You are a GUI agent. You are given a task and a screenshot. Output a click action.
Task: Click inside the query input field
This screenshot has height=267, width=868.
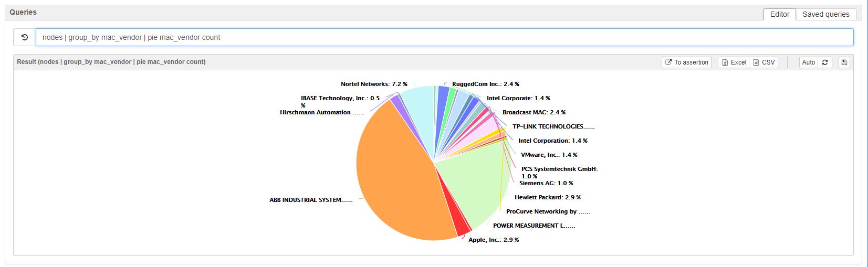coord(444,37)
